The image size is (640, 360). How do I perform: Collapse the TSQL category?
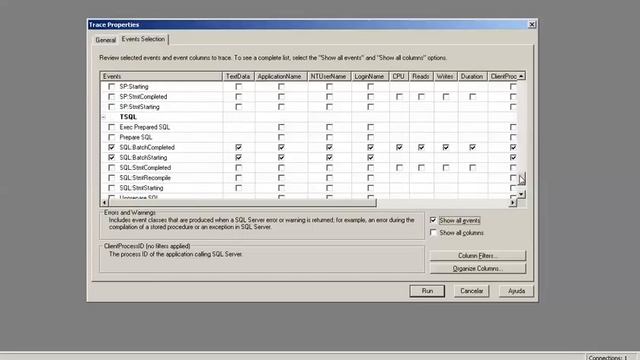coord(103,117)
